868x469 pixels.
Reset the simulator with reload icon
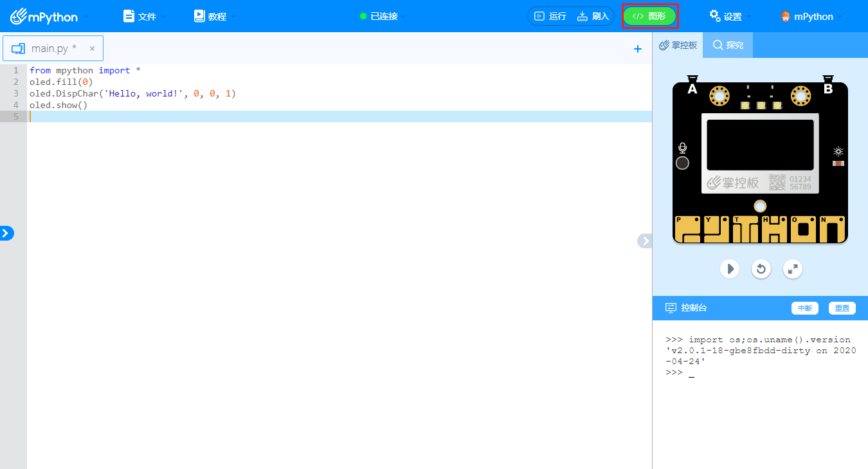(761, 268)
